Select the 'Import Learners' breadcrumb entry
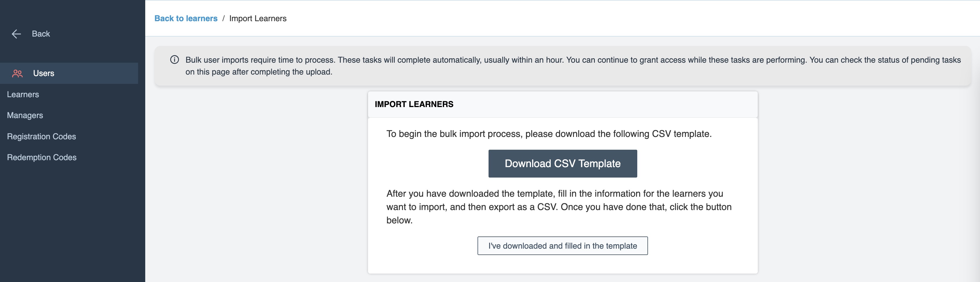The height and width of the screenshot is (282, 980). [258, 18]
